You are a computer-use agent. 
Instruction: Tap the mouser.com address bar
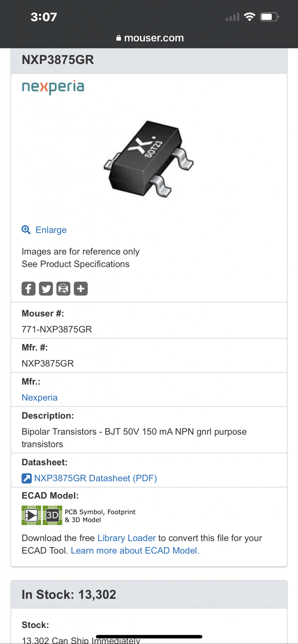click(149, 38)
